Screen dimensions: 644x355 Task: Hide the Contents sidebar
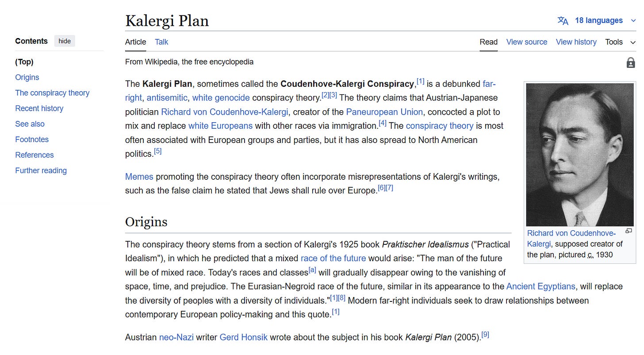coord(65,41)
